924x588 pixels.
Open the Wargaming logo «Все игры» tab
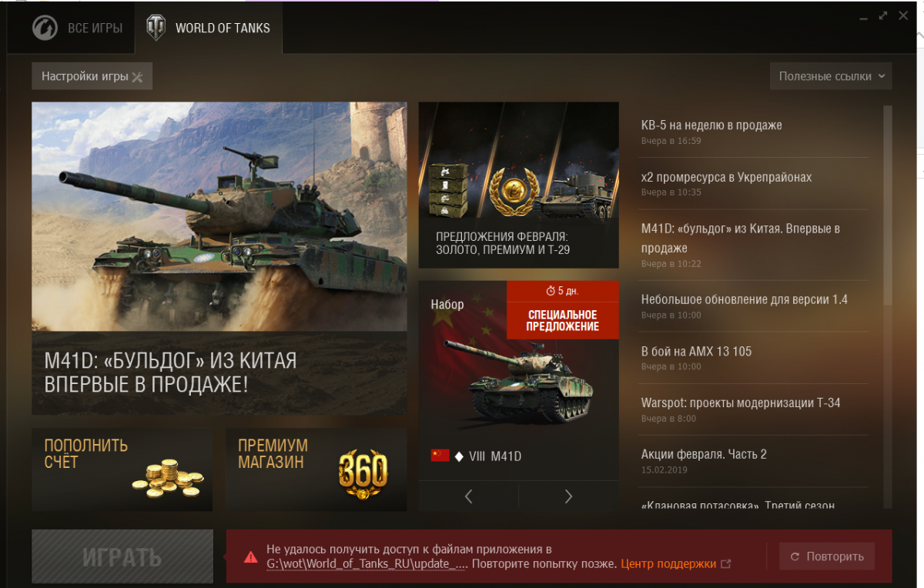[77, 28]
